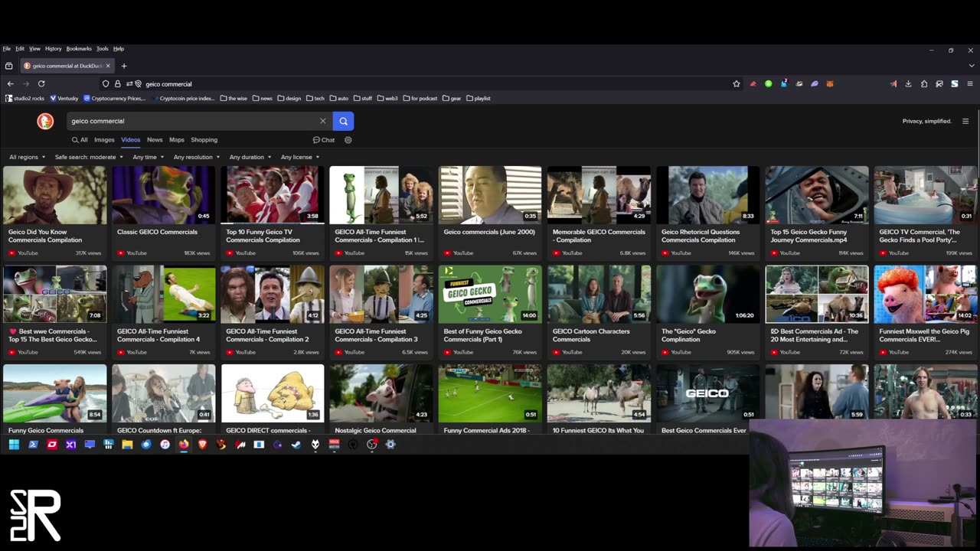Open Brave browser from the taskbar
This screenshot has height=551, width=980.
pyautogui.click(x=202, y=444)
